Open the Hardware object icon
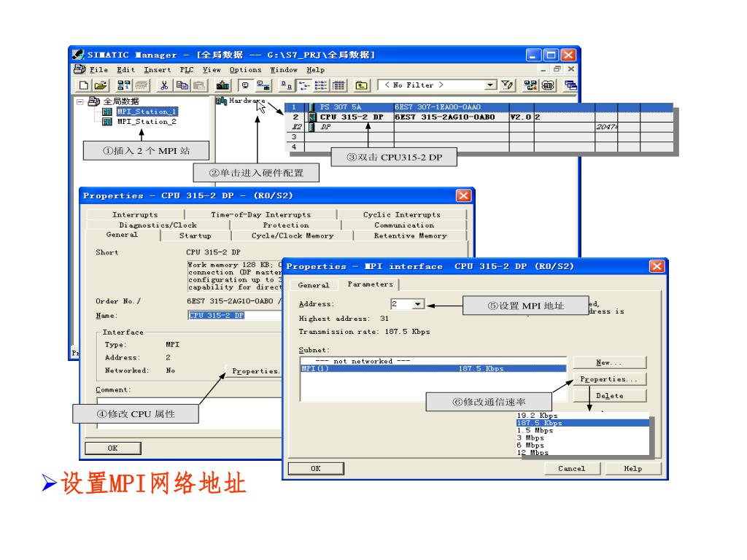Viewport: 747px width, 560px height. (221, 101)
